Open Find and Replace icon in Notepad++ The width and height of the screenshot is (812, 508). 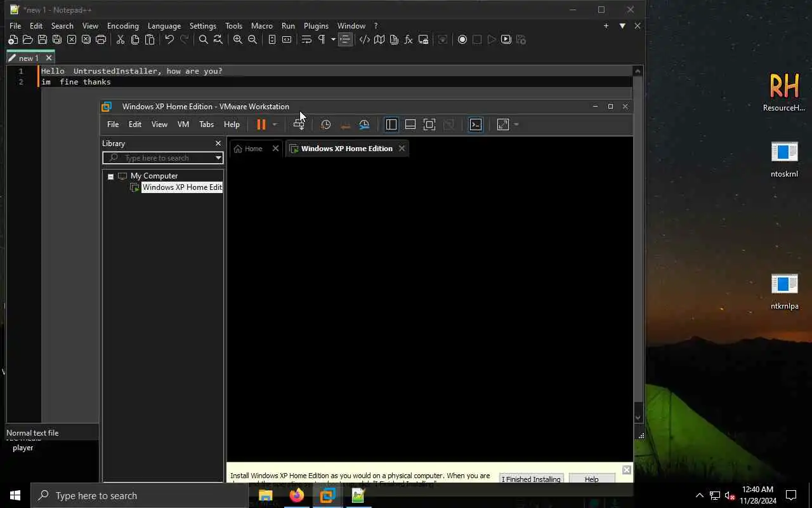coord(218,39)
